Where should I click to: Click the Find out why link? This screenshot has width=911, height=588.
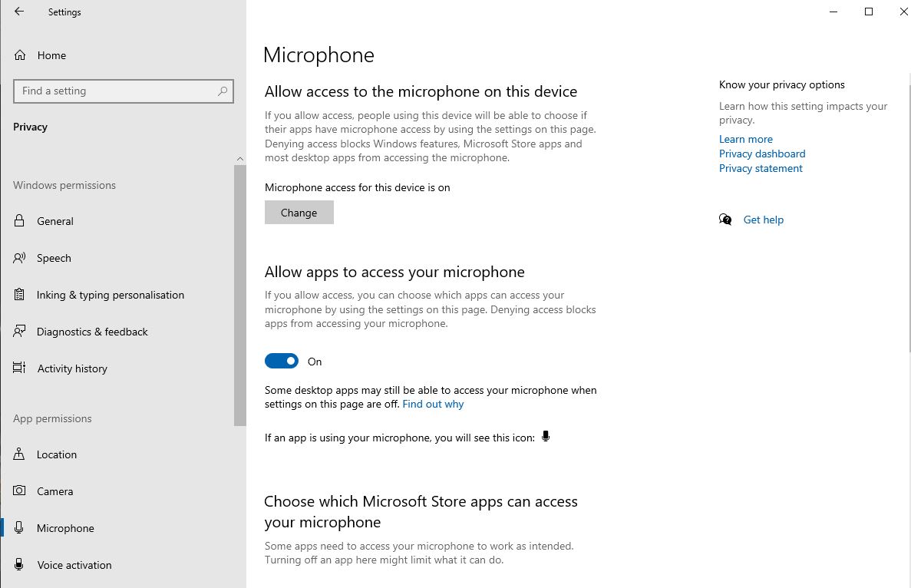point(433,404)
